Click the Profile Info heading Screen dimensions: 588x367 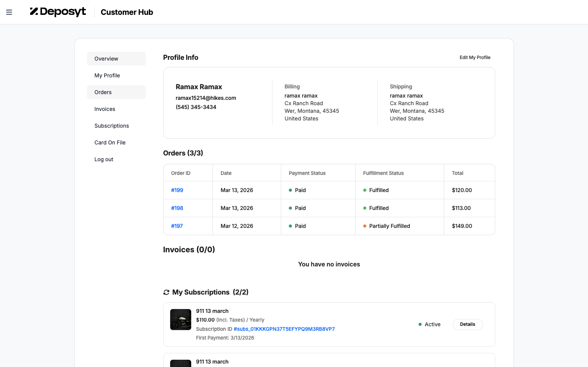(x=180, y=58)
